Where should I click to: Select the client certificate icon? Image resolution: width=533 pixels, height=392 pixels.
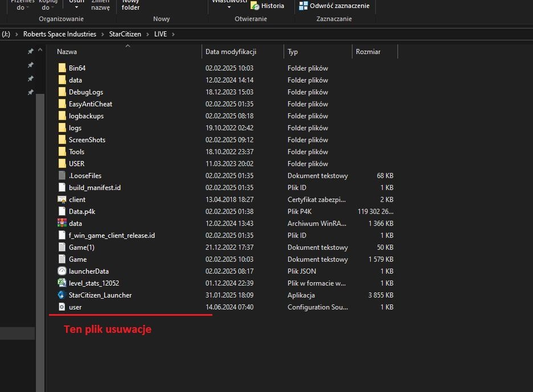[x=62, y=199]
